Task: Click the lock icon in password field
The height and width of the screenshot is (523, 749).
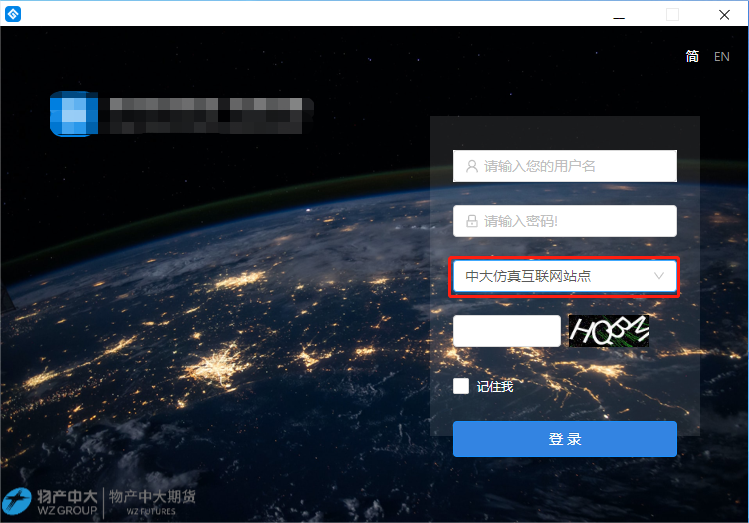Action: tap(471, 221)
